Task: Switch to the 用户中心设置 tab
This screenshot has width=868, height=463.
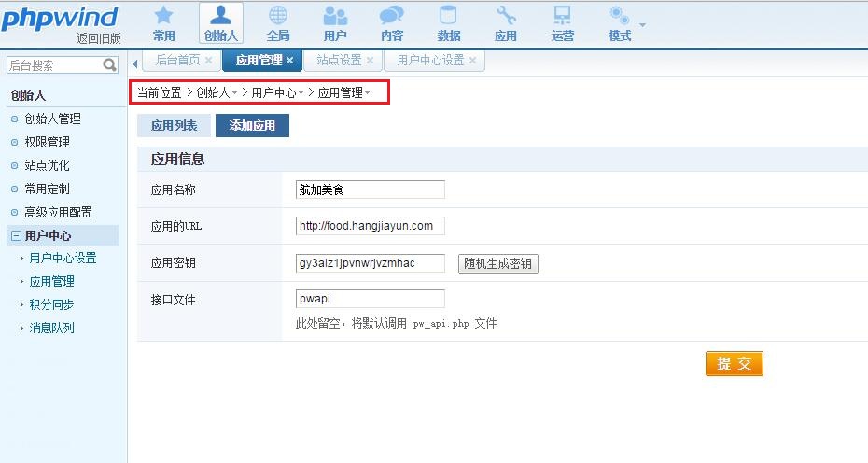Action: (x=430, y=60)
